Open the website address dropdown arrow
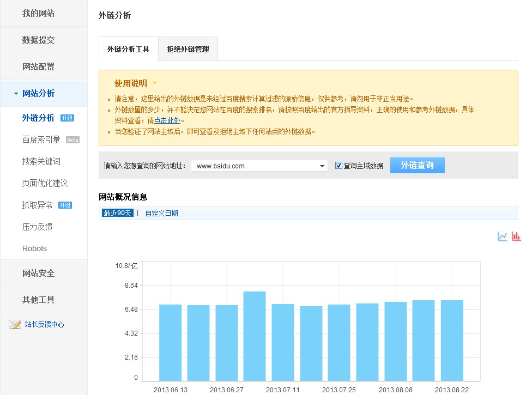Screen dimensions: 532x395 click(322, 166)
